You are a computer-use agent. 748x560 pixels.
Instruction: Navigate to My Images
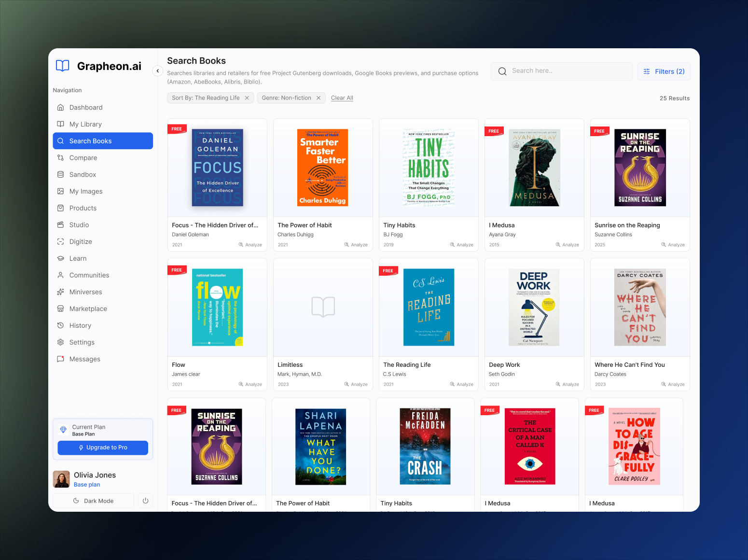[103, 191]
